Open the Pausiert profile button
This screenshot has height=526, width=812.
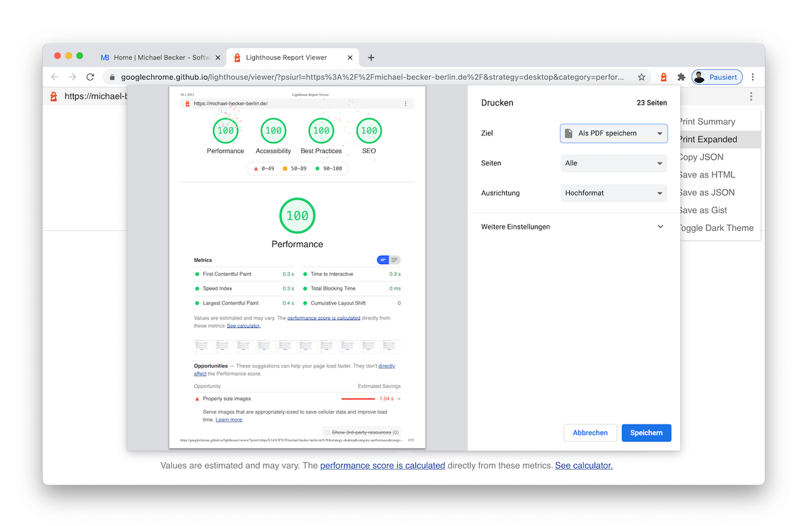tap(717, 77)
